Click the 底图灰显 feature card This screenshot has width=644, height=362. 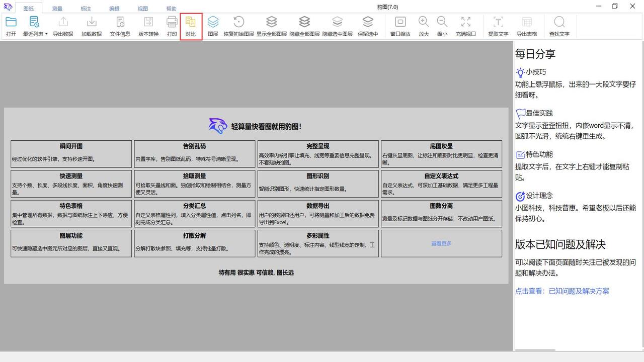[x=441, y=154]
